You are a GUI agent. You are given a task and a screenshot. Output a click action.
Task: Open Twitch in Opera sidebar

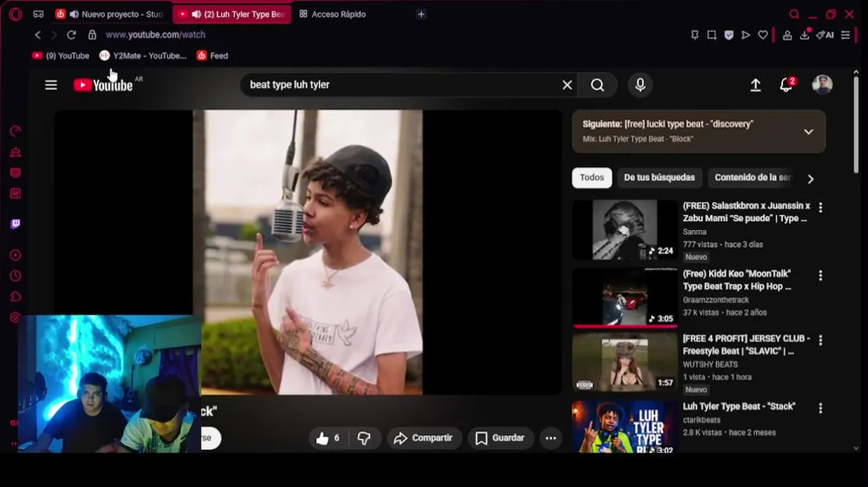[x=16, y=224]
